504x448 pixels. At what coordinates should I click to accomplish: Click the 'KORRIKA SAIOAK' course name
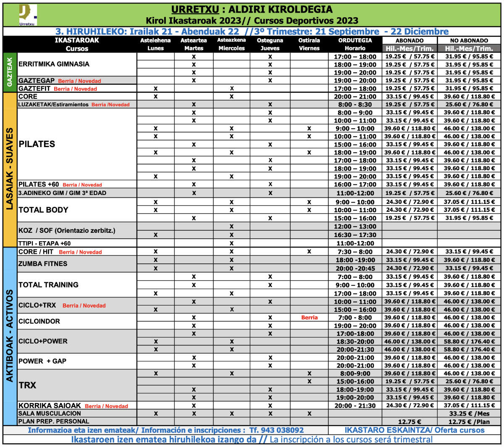[x=50, y=406]
